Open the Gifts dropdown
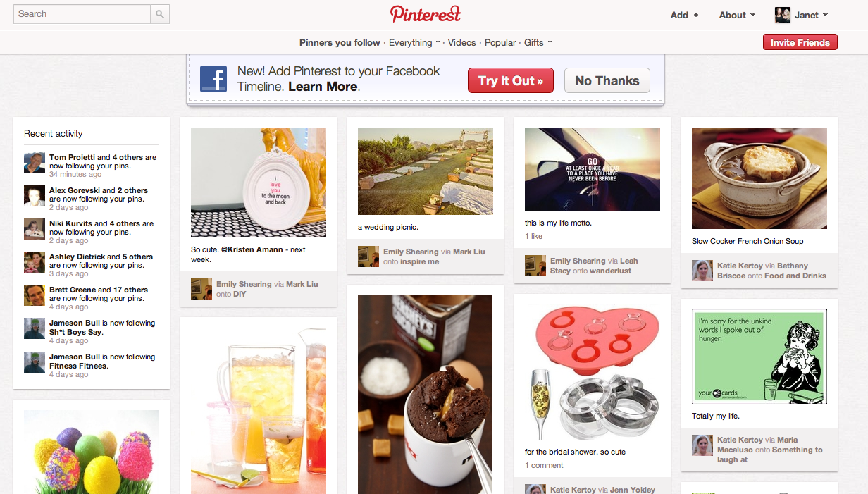868x494 pixels. click(538, 42)
